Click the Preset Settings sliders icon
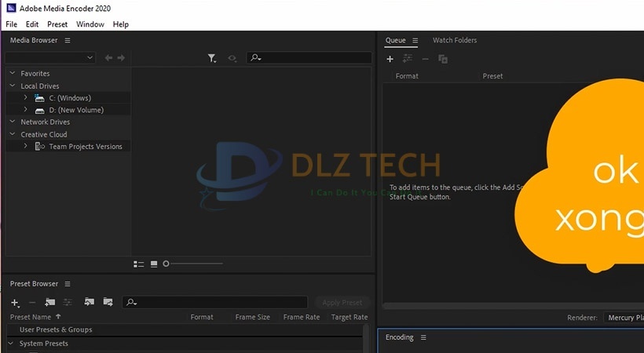The image size is (644, 353). tap(68, 303)
